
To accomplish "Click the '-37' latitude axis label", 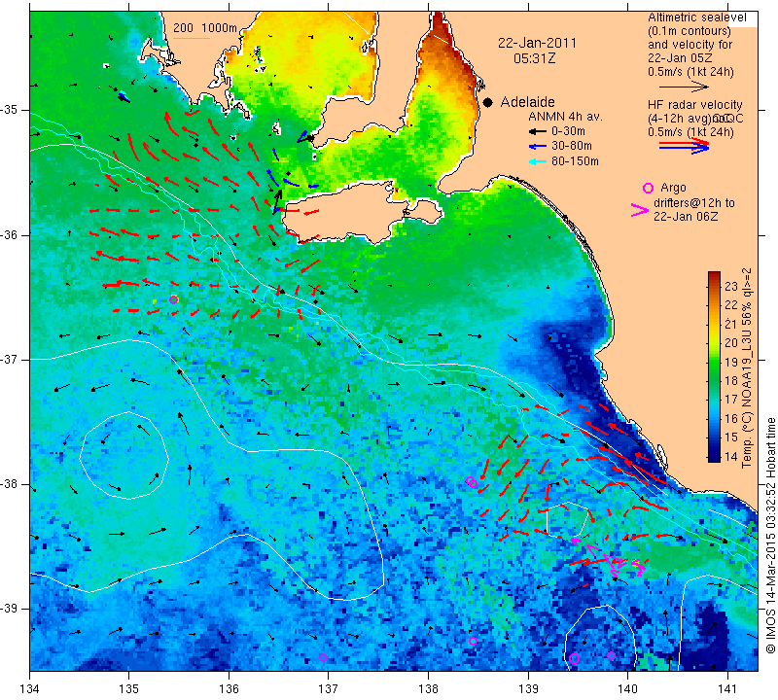I will (9, 359).
